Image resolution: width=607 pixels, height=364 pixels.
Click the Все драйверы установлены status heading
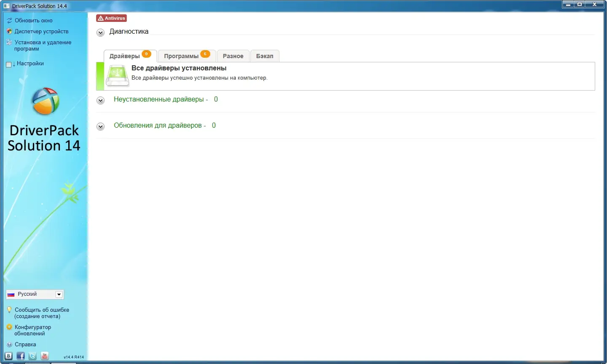179,68
